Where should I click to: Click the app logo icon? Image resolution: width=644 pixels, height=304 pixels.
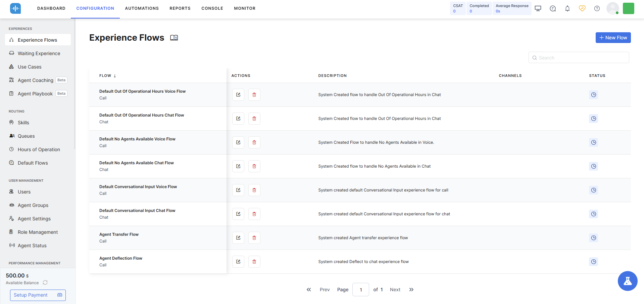15,8
